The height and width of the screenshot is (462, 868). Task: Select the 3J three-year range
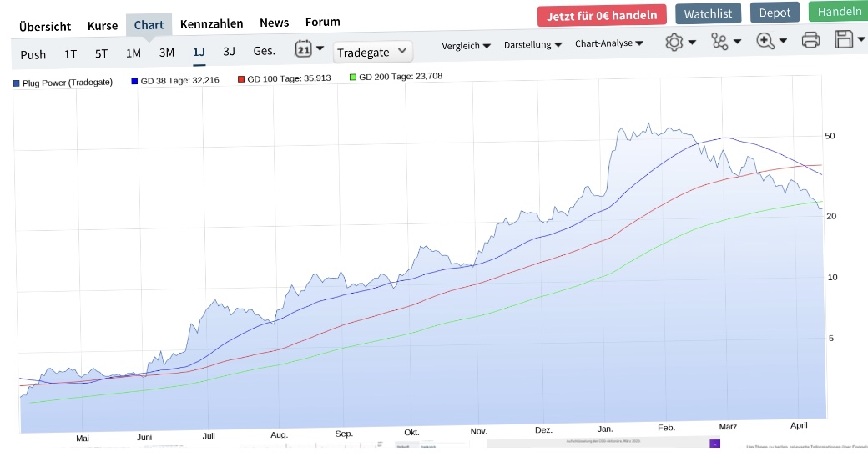coord(229,51)
